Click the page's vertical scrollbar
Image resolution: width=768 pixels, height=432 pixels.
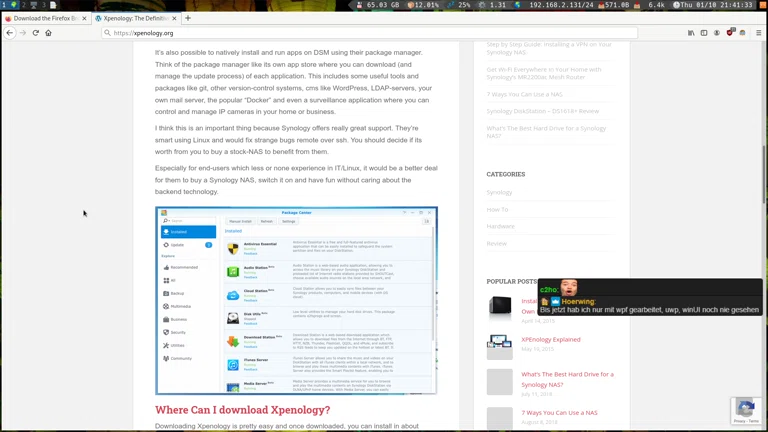pos(764,200)
